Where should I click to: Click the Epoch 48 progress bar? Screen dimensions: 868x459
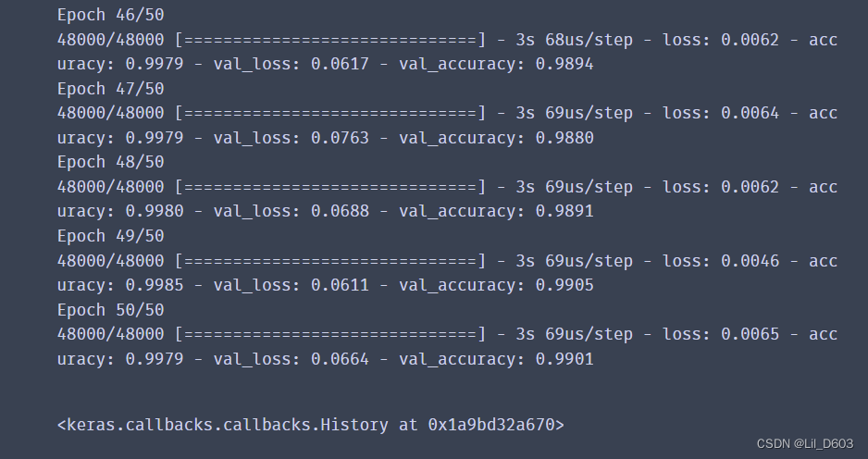pyautogui.click(x=330, y=187)
